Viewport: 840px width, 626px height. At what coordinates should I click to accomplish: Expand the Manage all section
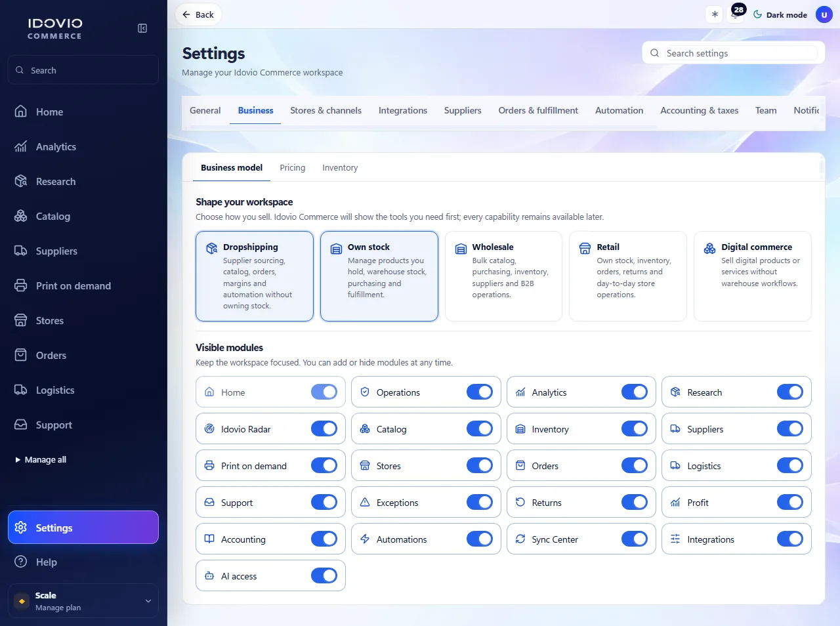click(41, 459)
